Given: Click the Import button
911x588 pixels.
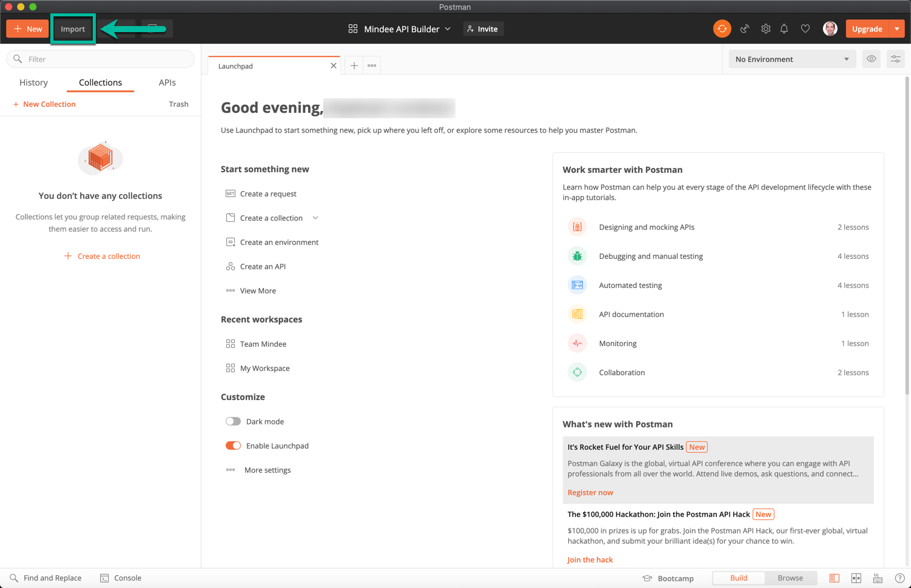Looking at the screenshot, I should (x=73, y=28).
